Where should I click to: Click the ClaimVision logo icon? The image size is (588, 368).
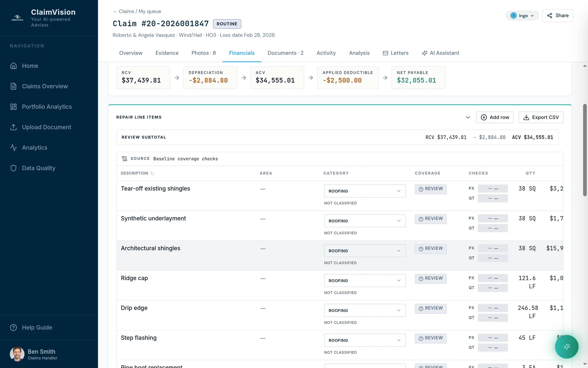tap(17, 18)
